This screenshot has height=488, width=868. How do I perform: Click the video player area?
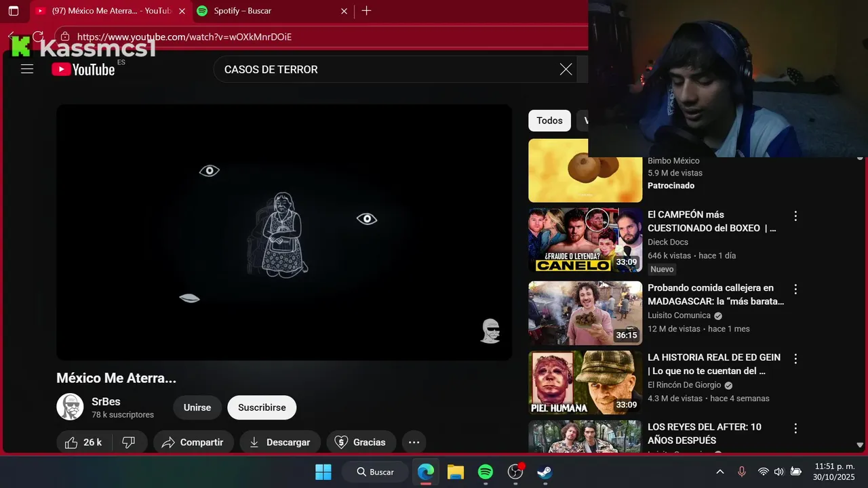pos(284,232)
